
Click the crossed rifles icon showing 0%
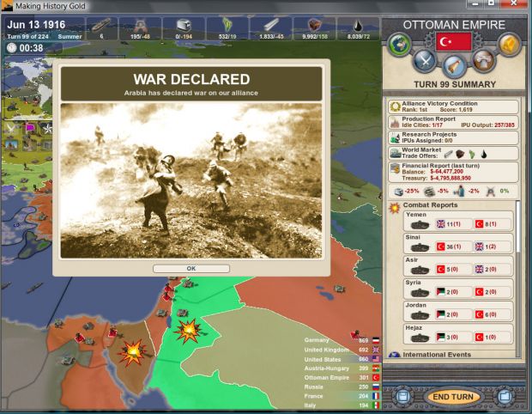tap(490, 192)
